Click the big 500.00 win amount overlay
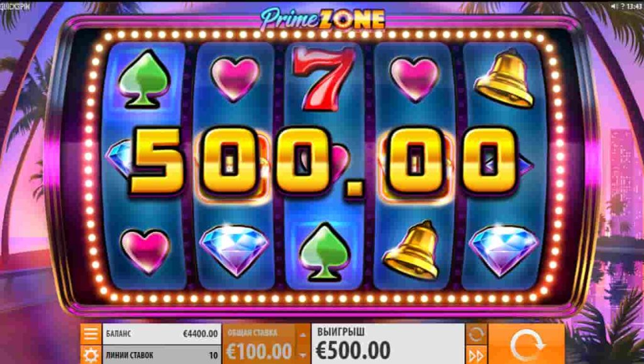This screenshot has height=364, width=644. (323, 162)
